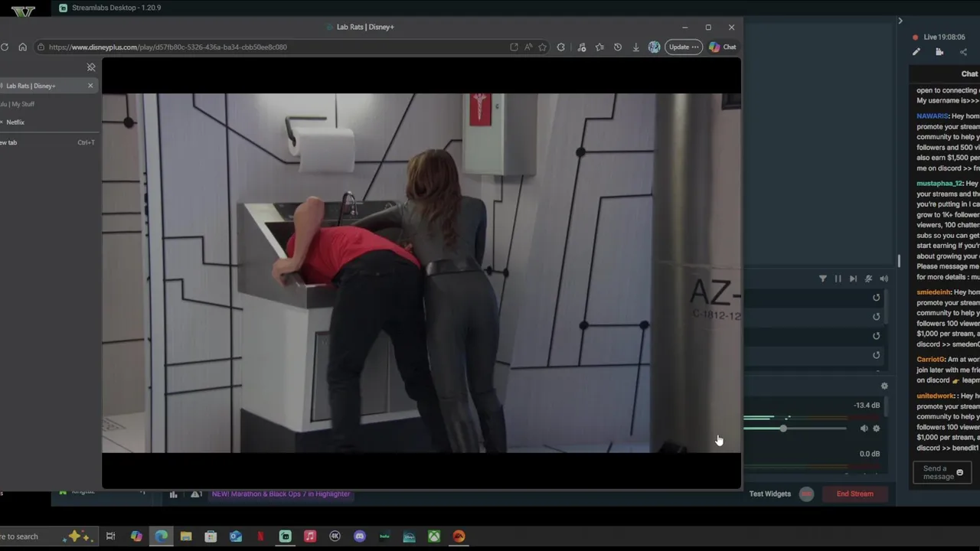Viewport: 980px width, 551px height.
Task: Open page in app icon in address bar
Action: click(x=514, y=47)
